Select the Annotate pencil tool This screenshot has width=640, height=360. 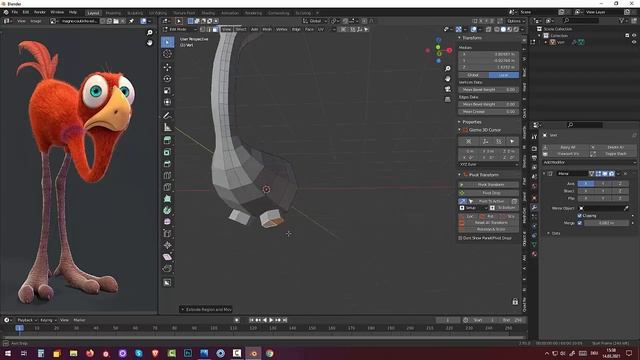[167, 116]
